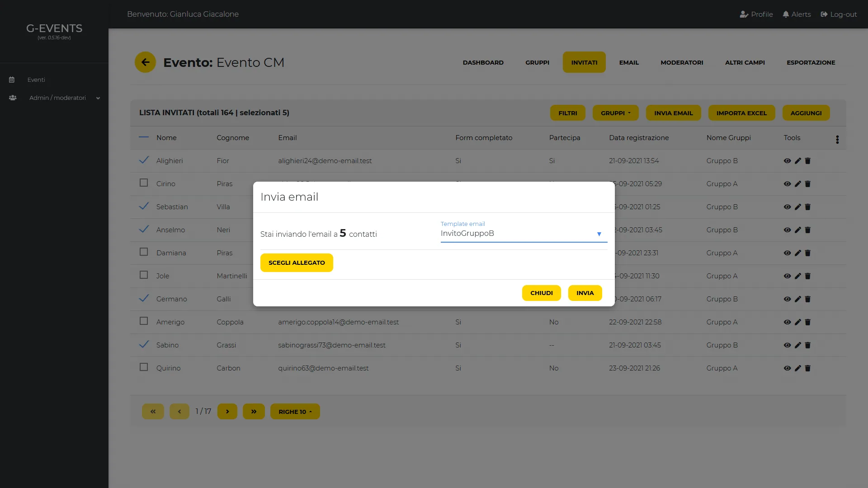Click the Log-out link
The image size is (868, 488).
coord(839,14)
